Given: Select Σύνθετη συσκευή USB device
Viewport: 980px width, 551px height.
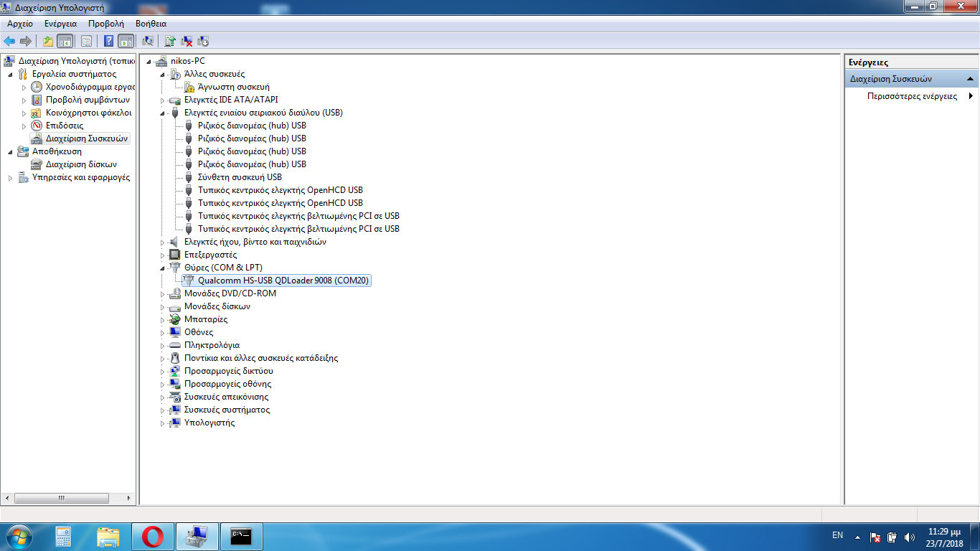Looking at the screenshot, I should [240, 177].
